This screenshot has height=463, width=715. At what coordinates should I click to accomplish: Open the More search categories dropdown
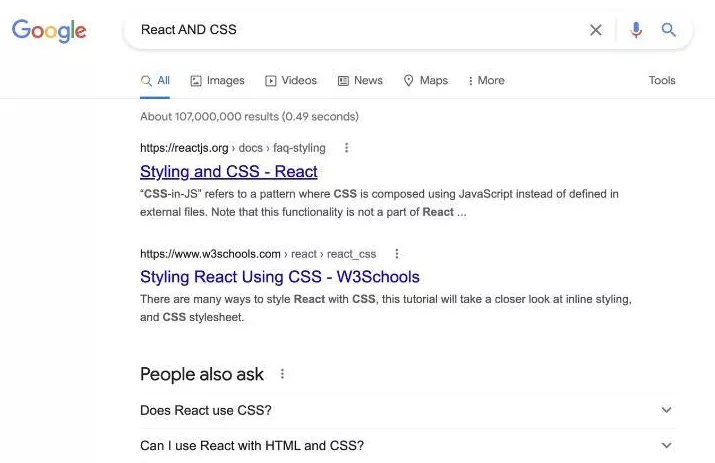coord(486,80)
